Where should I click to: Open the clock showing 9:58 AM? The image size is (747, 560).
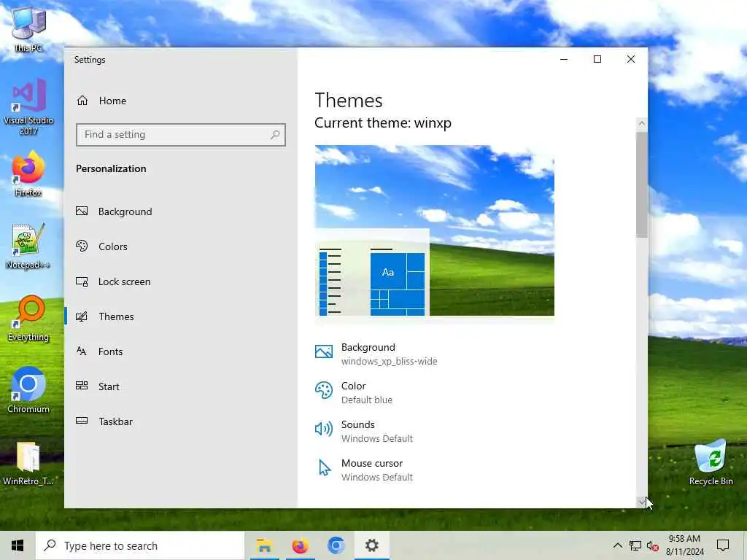point(684,545)
